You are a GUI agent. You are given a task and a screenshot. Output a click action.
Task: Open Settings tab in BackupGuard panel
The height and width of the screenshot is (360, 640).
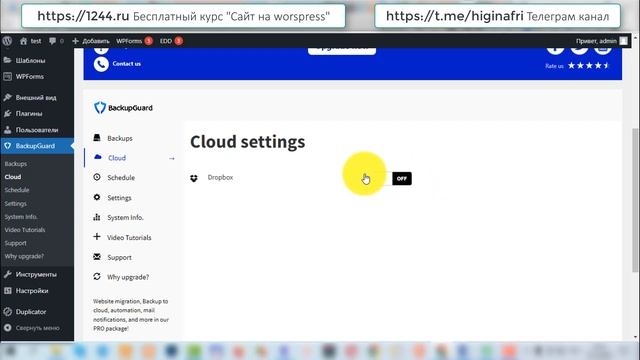pos(119,198)
